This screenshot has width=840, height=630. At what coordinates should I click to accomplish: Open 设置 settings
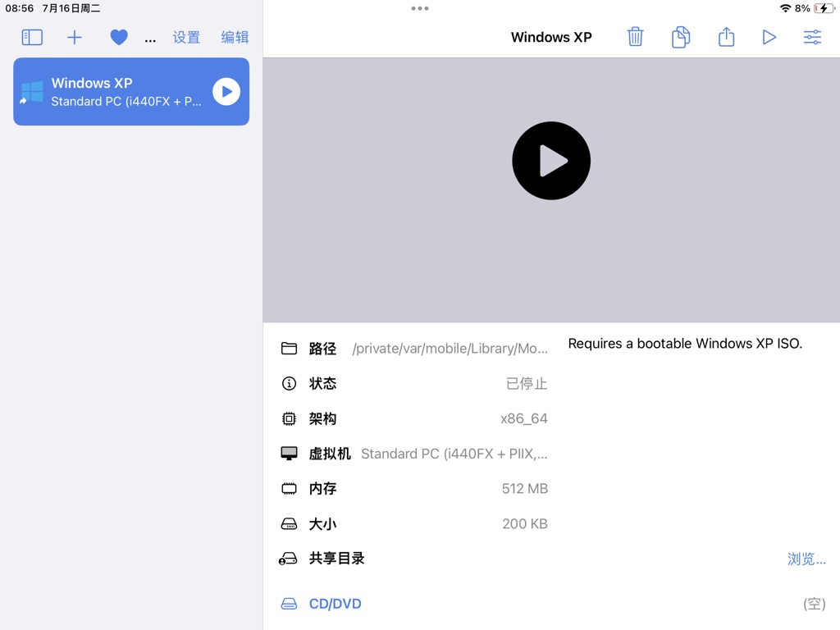tap(186, 37)
